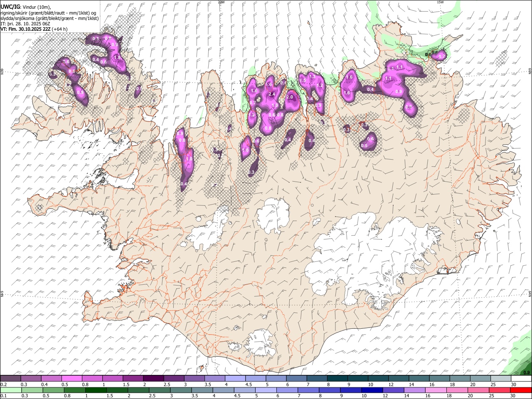This screenshot has height=399, width=532.
Task: Pick the top-row purple swatch between 1.5 and 2
Action: (133, 378)
